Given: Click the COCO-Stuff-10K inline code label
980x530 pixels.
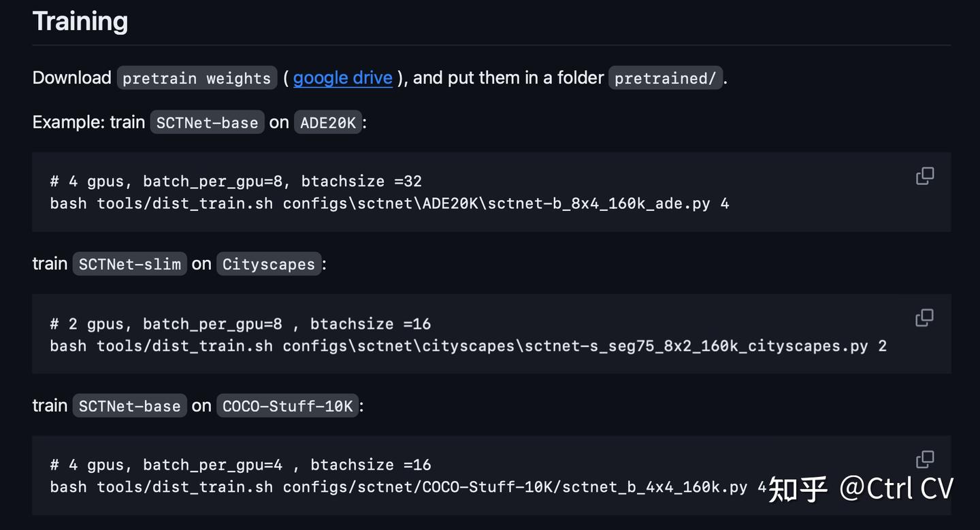Looking at the screenshot, I should [x=287, y=406].
